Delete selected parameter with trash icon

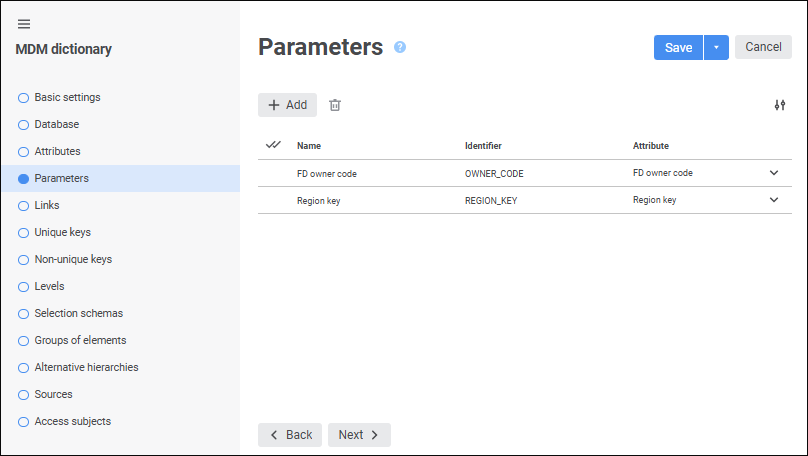tap(335, 105)
